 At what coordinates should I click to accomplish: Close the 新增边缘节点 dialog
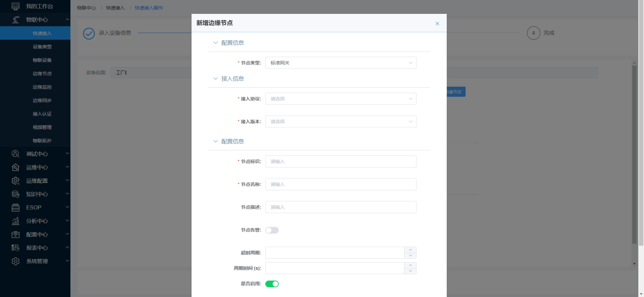[437, 23]
